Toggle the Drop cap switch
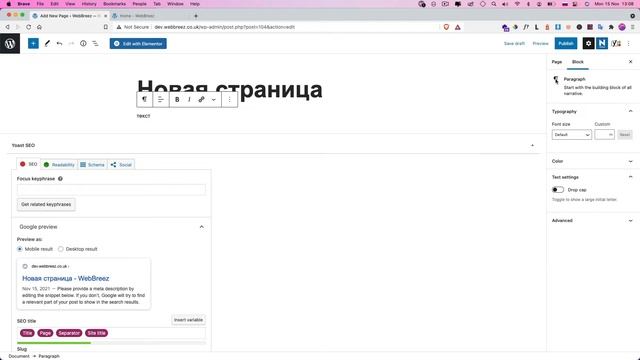 click(558, 190)
